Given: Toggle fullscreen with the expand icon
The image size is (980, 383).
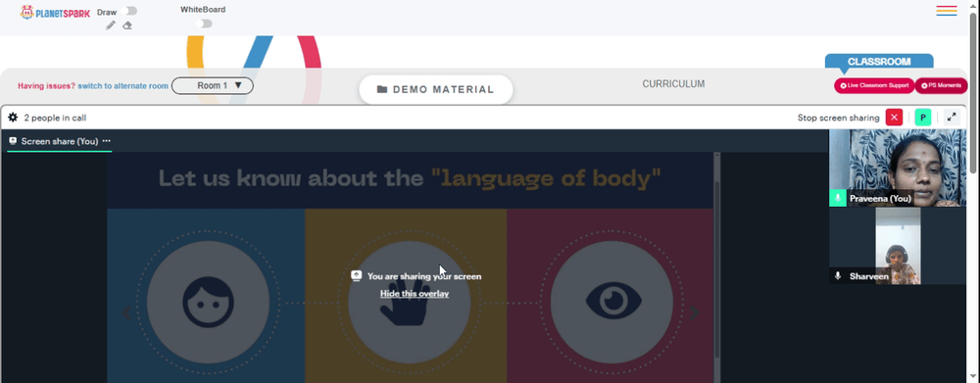Looking at the screenshot, I should (x=952, y=118).
